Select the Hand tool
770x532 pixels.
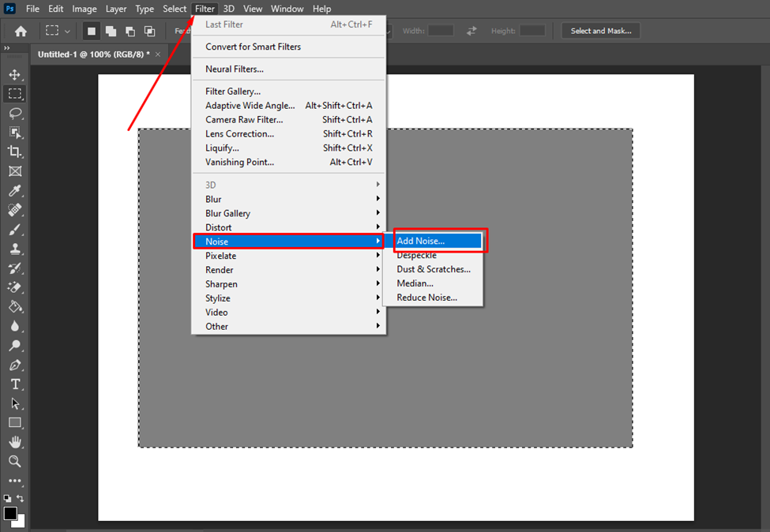(15, 442)
